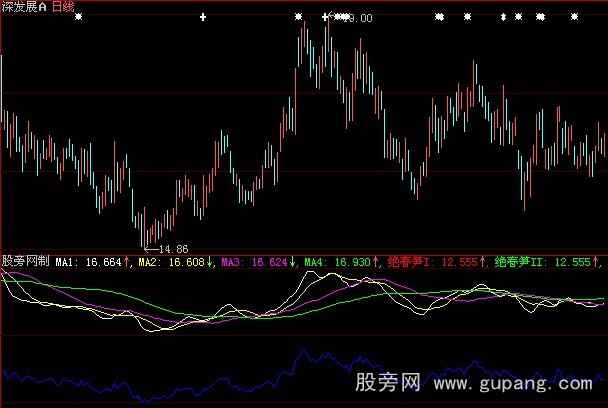The image size is (608, 408).
Task: Select the 日线 period label
Action: 62,6
